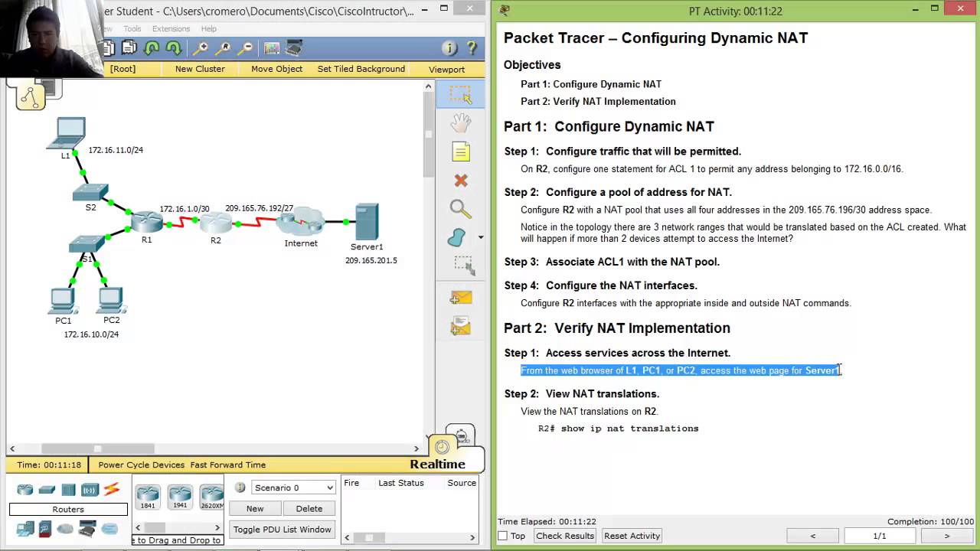Viewport: 980px width, 551px height.
Task: Select the Connections lightning bolt icon
Action: point(112,489)
